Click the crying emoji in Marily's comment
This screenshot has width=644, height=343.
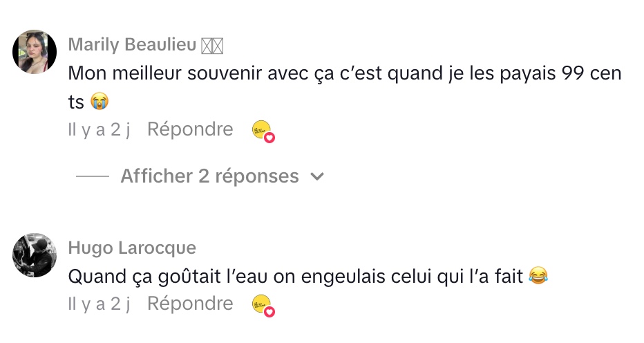[x=100, y=102]
